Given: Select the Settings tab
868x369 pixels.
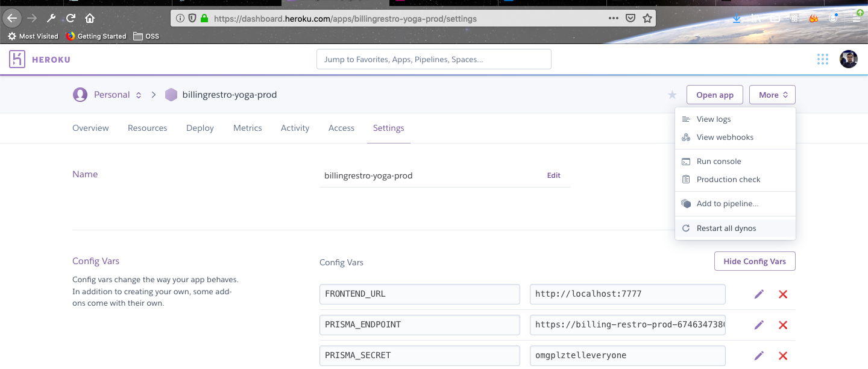Looking at the screenshot, I should [x=389, y=128].
